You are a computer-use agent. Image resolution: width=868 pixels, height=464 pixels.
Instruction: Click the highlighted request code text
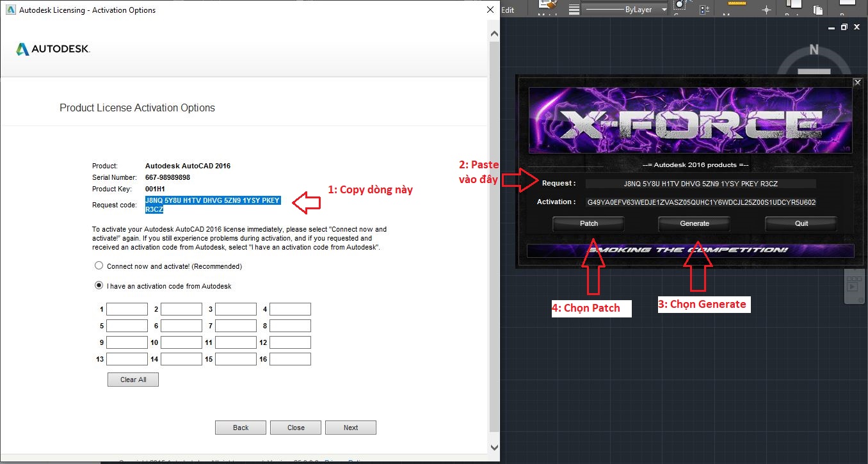pyautogui.click(x=213, y=205)
